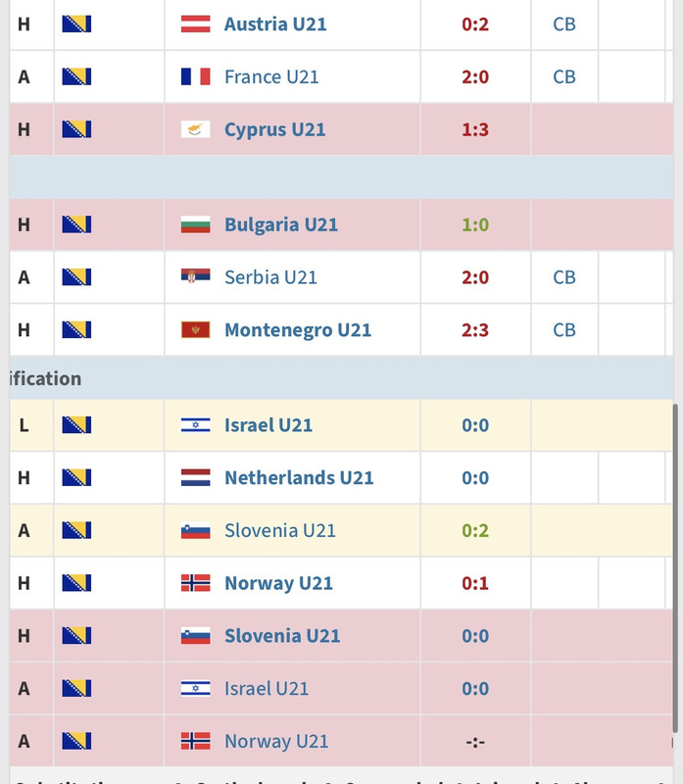Image resolution: width=683 pixels, height=784 pixels.
Task: Open the 0:1 Norway U21 match result
Action: click(475, 583)
